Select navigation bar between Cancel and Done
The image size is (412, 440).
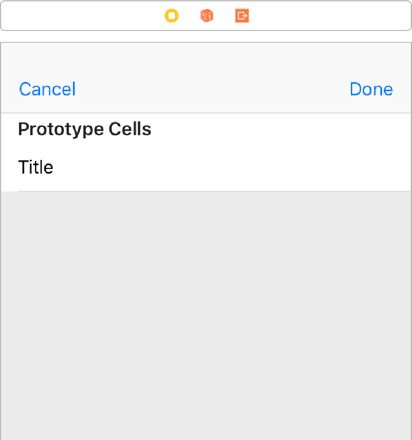(x=213, y=89)
